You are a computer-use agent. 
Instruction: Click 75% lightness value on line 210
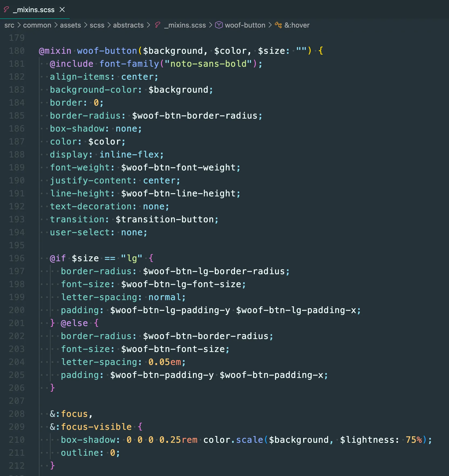pyautogui.click(x=414, y=440)
